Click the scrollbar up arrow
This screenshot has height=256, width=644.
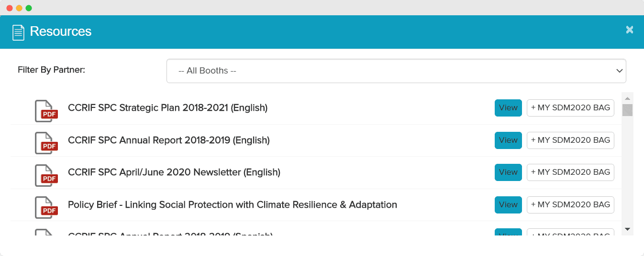tap(627, 98)
